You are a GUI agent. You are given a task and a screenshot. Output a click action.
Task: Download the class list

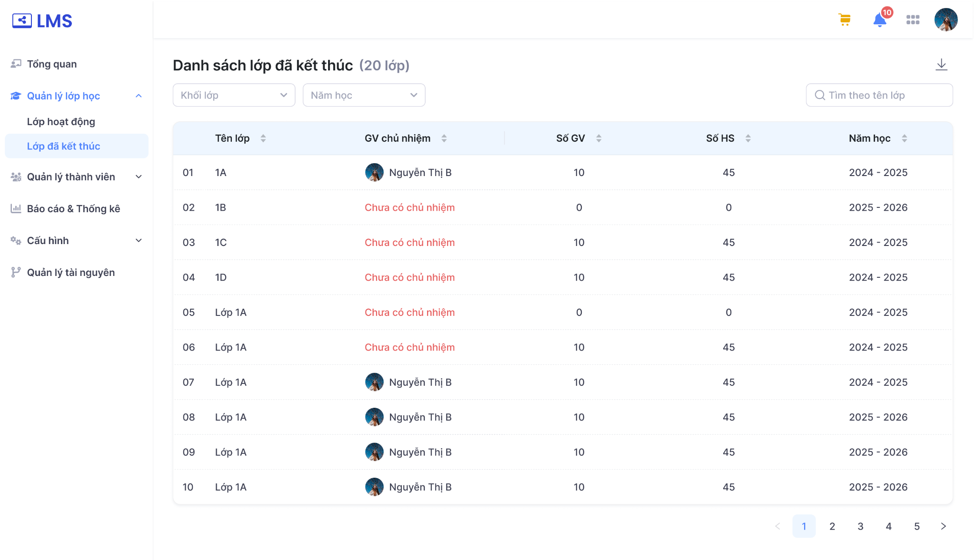pyautogui.click(x=941, y=65)
